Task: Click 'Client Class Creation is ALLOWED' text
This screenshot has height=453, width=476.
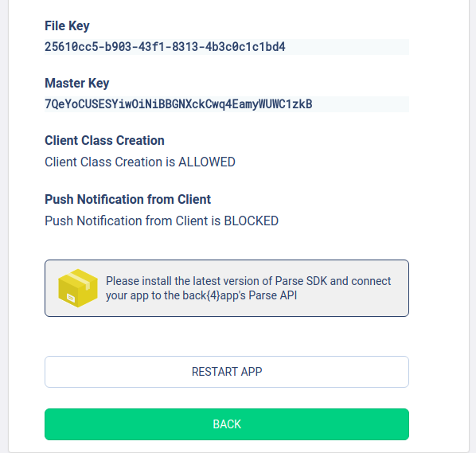Action: coord(140,162)
